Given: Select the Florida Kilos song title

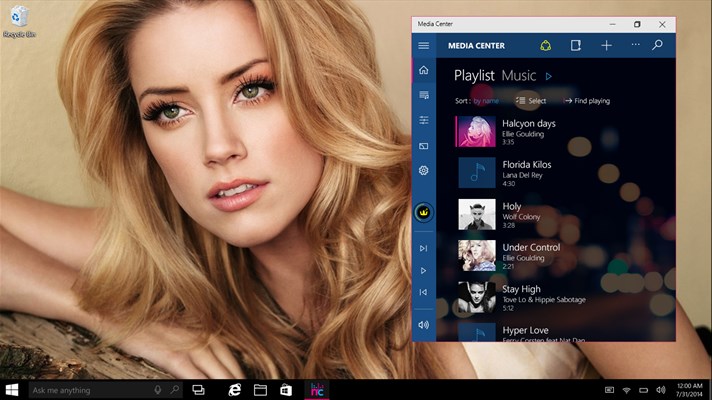Looking at the screenshot, I should pos(527,164).
